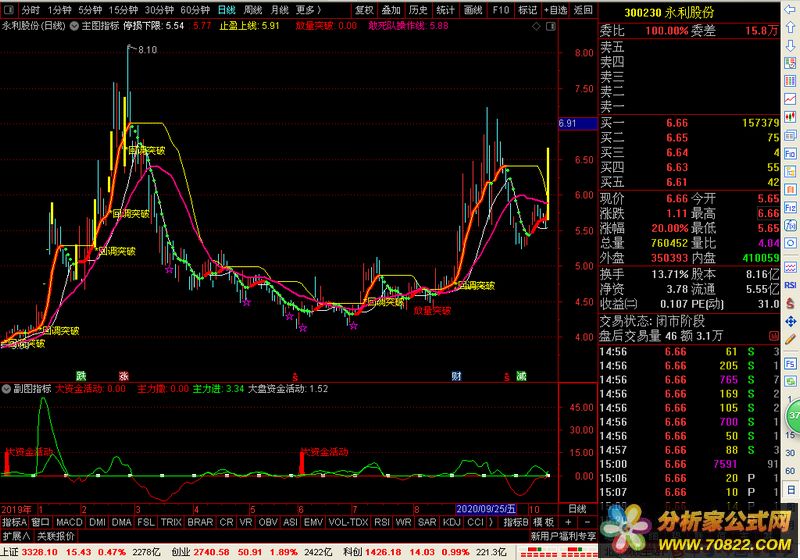Select the 5分钟 period tab
Image resolution: width=800 pixels, height=560 pixels.
point(90,10)
